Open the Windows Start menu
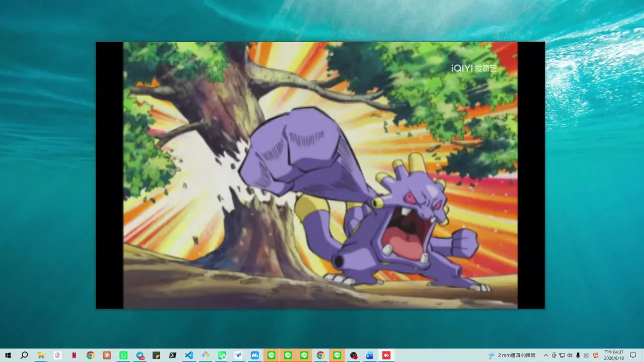The width and height of the screenshot is (644, 362). 8,355
